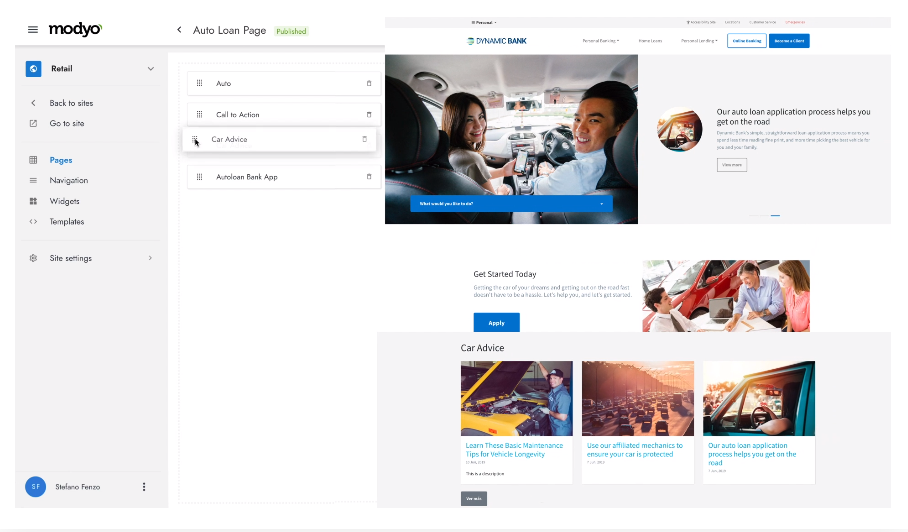Image resolution: width=908 pixels, height=532 pixels.
Task: Open Widgets from the sidebar
Action: click(64, 201)
